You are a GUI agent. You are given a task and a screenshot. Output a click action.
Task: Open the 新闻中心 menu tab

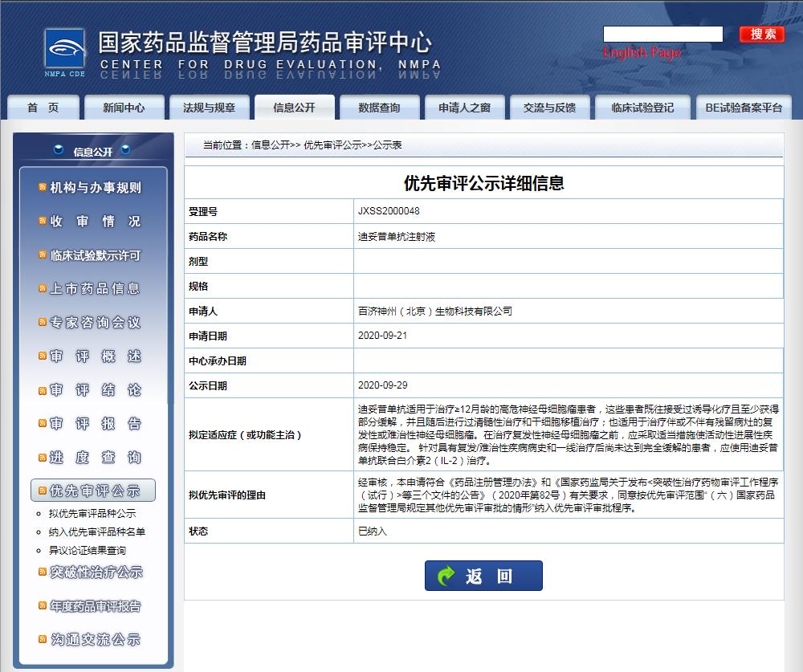[x=124, y=105]
